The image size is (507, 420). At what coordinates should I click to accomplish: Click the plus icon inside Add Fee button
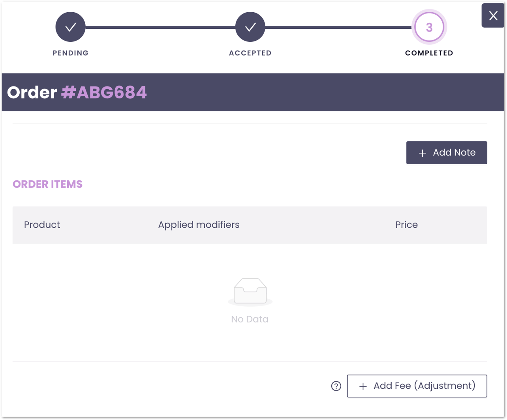[362, 386]
